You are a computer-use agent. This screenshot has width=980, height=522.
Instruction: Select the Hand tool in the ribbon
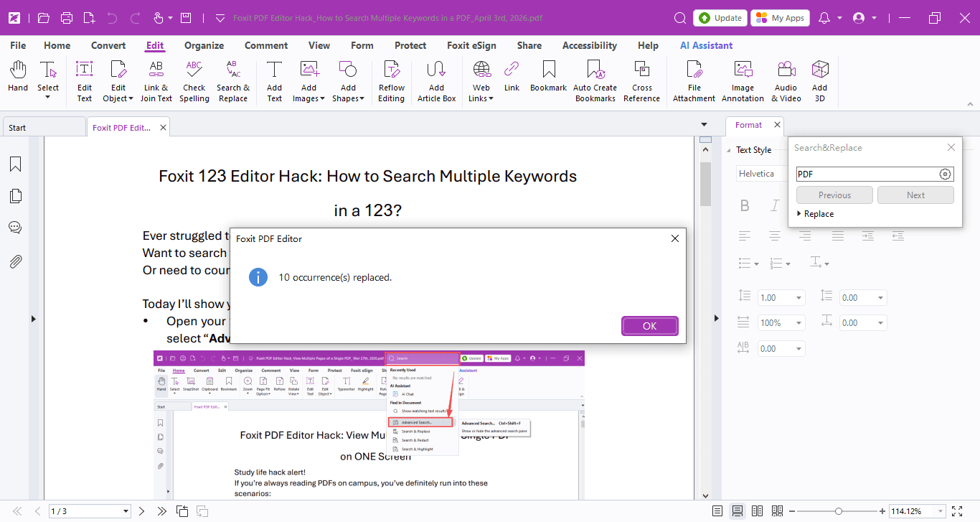pos(18,78)
